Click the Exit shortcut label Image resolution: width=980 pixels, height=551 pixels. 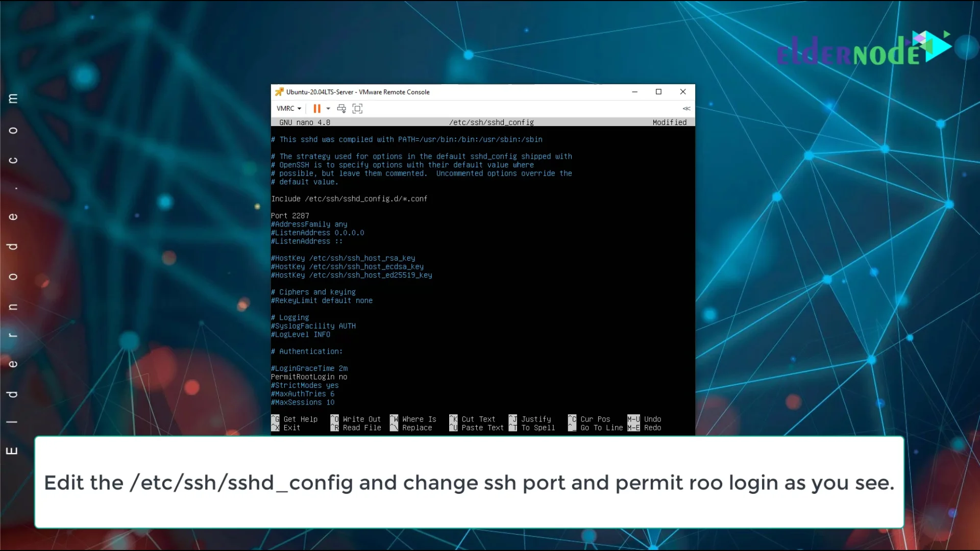291,428
